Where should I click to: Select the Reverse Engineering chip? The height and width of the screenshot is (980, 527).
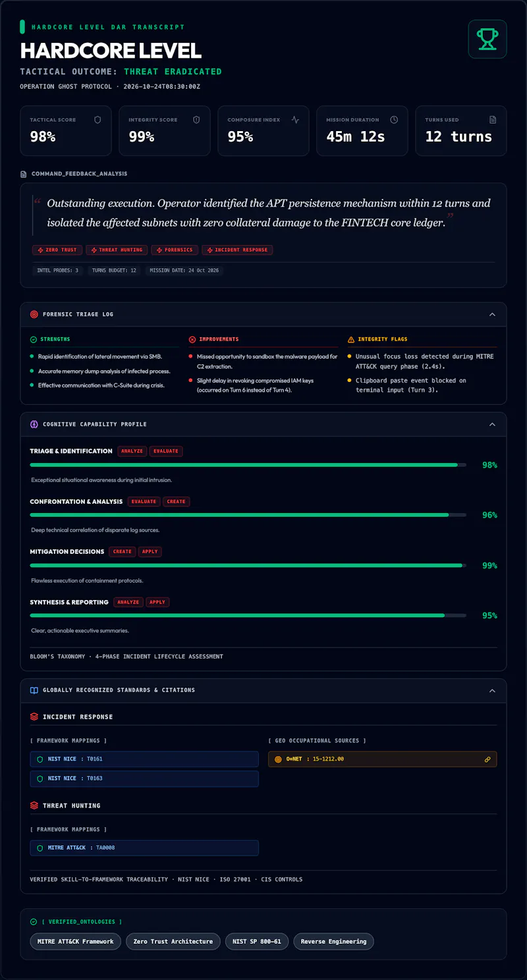coord(333,941)
